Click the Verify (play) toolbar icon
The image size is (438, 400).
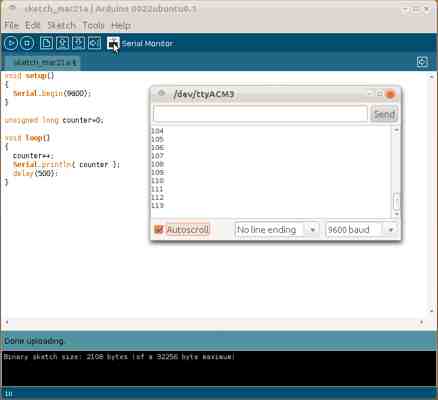[11, 43]
